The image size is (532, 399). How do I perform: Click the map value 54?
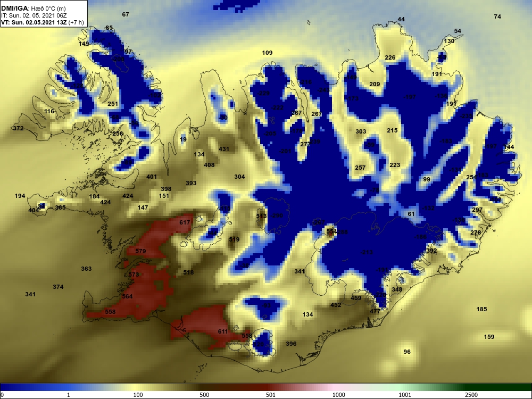tap(458, 31)
